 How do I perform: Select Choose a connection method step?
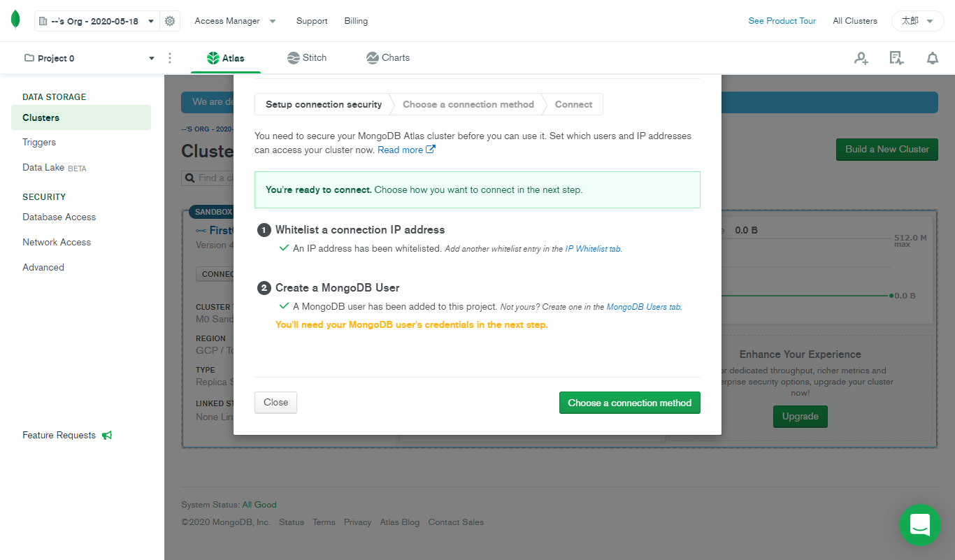point(468,104)
